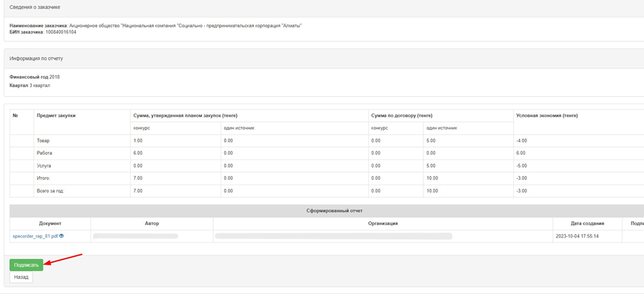The width and height of the screenshot is (644, 294).
Task: Click the Информация по отчету panel header
Action: click(x=36, y=59)
